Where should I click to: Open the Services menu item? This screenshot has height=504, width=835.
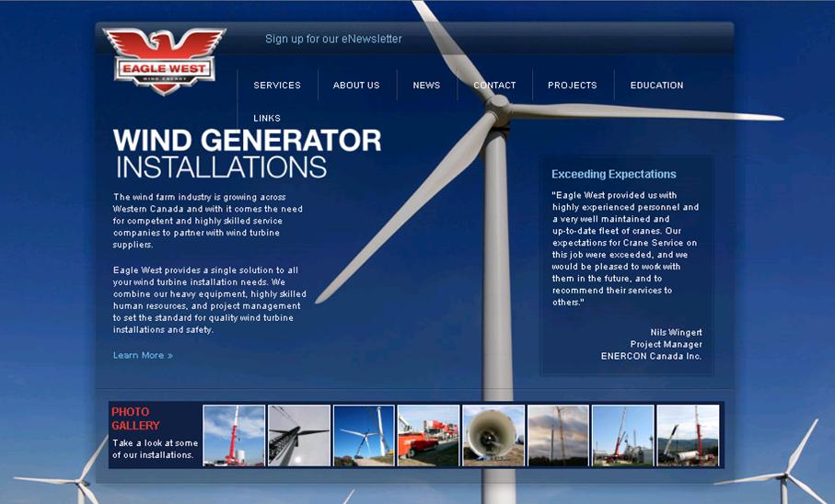277,86
